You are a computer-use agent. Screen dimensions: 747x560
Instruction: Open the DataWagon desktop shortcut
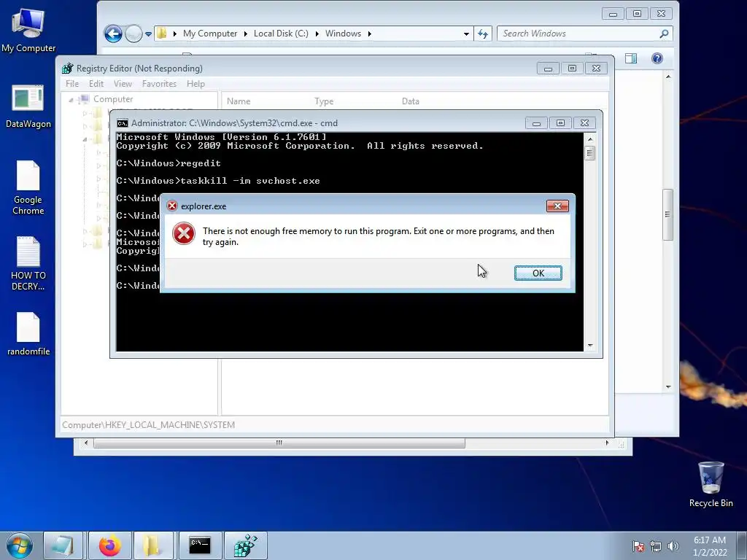click(x=28, y=106)
